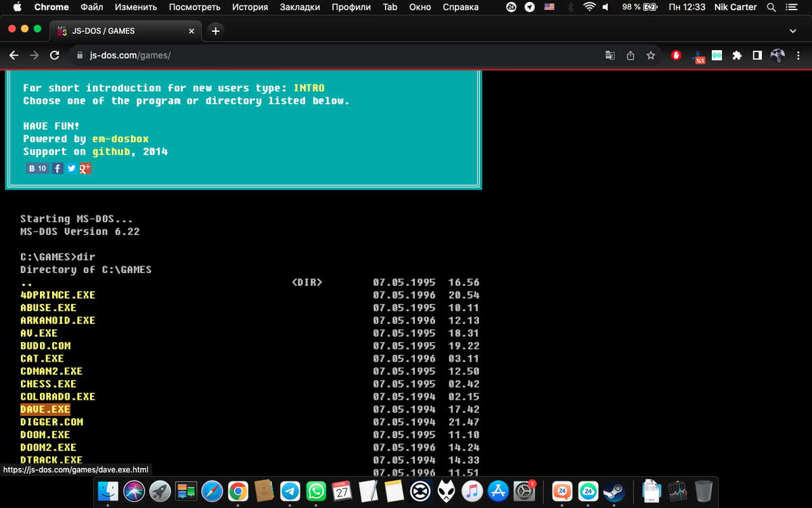Bookmark this page with the star icon
This screenshot has height=508, width=812.
pos(650,56)
